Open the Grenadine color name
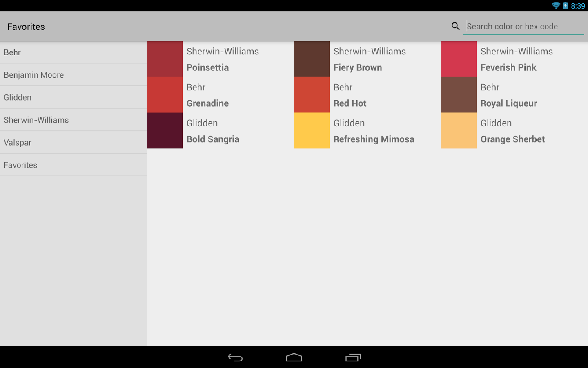 pos(207,103)
